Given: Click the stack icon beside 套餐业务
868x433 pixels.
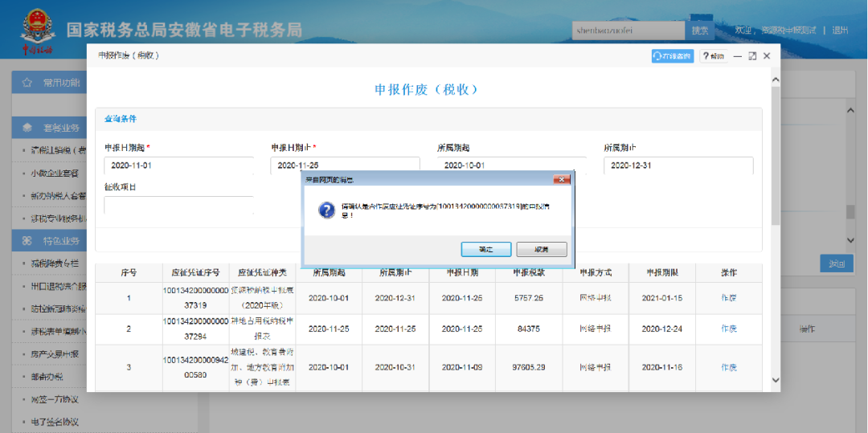Looking at the screenshot, I should point(27,129).
